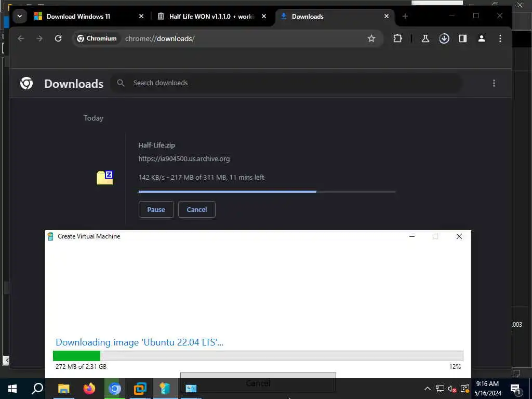Switch to the Half Life WON tab
Image resolution: width=532 pixels, height=399 pixels.
click(x=212, y=16)
